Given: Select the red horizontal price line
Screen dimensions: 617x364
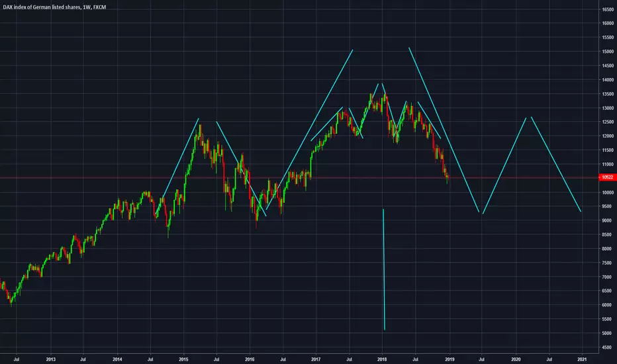Looking at the screenshot, I should pos(299,178).
